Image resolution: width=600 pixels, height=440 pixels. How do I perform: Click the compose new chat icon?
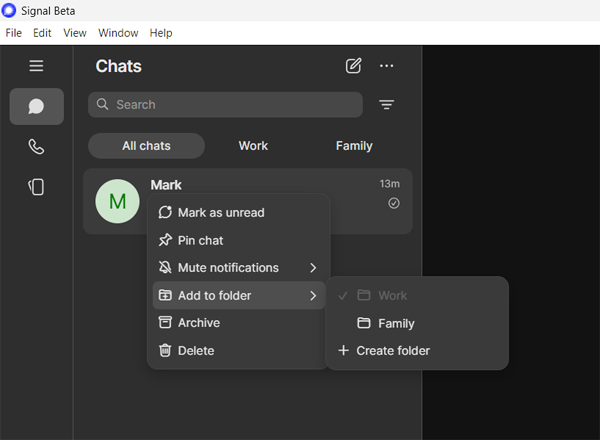click(x=353, y=66)
